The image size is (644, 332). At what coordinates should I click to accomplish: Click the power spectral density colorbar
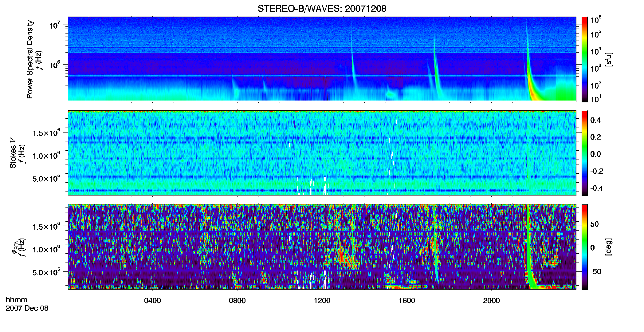[585, 59]
